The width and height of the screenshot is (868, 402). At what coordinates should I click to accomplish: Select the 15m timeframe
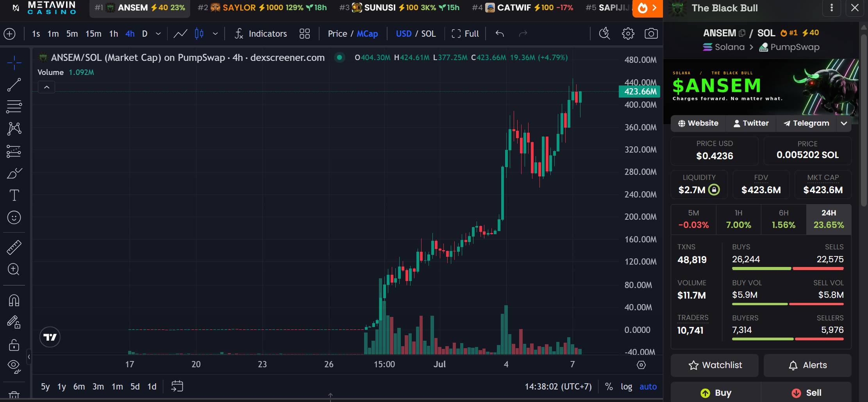(x=93, y=34)
